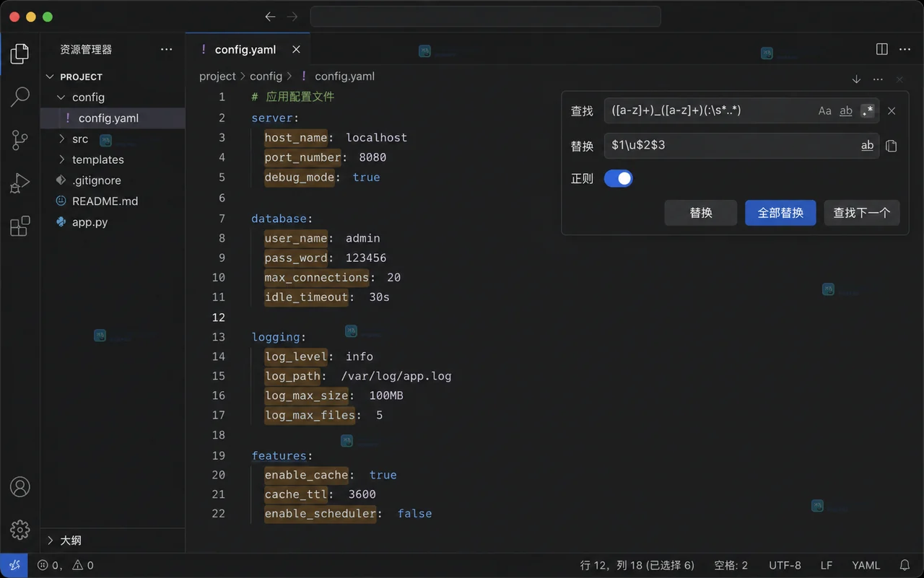
Task: Open explorer panel more actions ellipsis
Action: point(167,49)
